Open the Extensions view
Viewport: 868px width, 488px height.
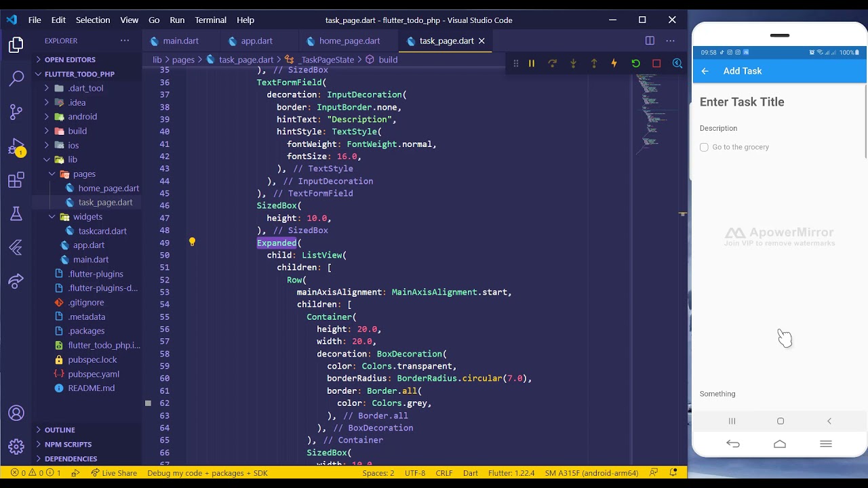pyautogui.click(x=16, y=180)
